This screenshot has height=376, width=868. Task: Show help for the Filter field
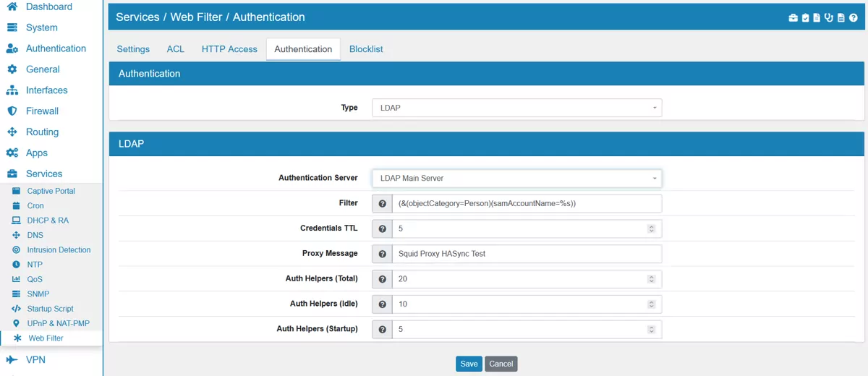(382, 203)
